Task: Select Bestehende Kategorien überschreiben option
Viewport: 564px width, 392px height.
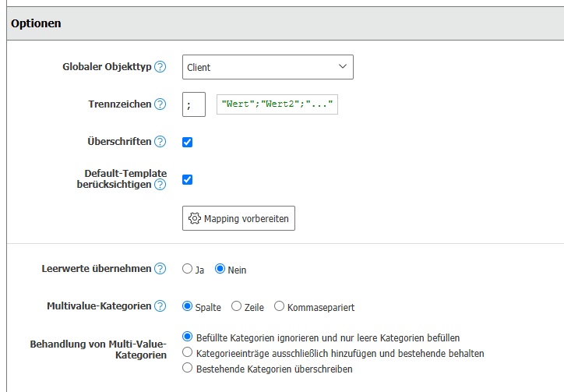Action: [187, 369]
